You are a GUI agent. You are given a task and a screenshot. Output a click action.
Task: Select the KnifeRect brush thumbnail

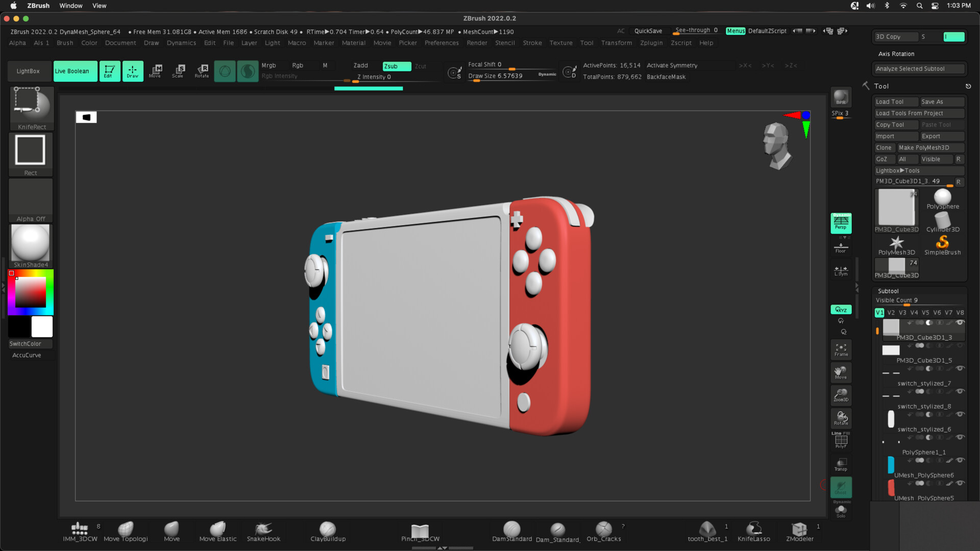(31, 105)
